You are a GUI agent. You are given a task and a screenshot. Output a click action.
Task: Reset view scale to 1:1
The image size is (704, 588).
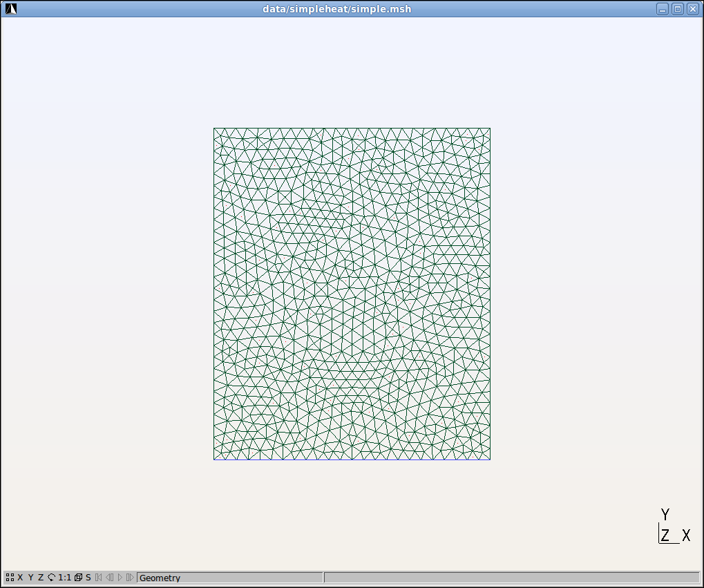coord(65,578)
